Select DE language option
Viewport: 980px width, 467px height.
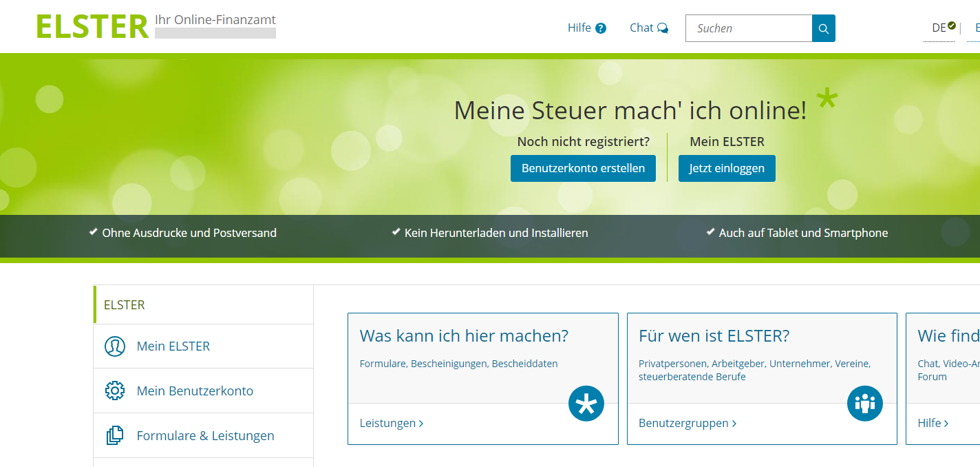click(x=939, y=28)
